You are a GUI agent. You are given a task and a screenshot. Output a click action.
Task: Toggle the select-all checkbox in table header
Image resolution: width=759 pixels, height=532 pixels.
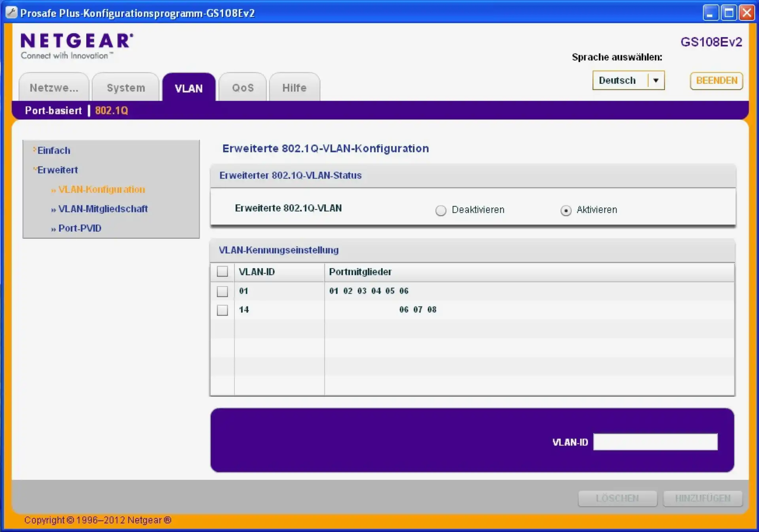pos(222,272)
